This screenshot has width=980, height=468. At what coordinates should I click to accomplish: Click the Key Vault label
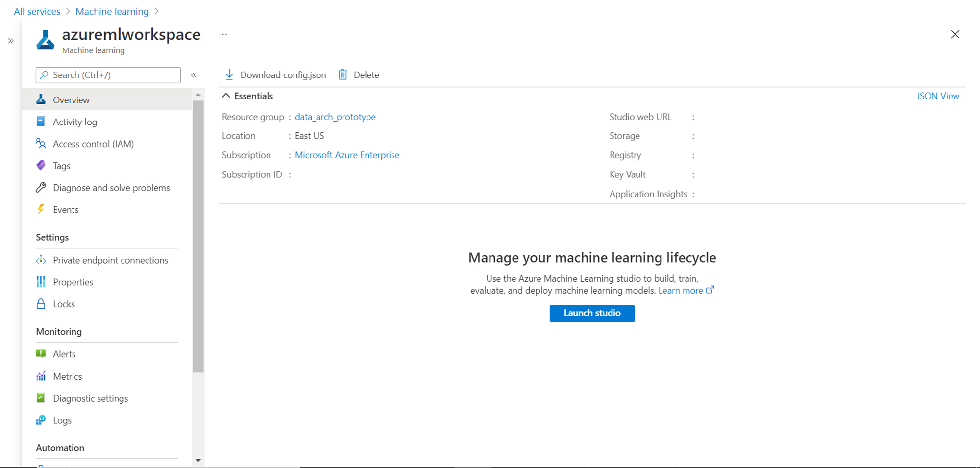pos(628,174)
